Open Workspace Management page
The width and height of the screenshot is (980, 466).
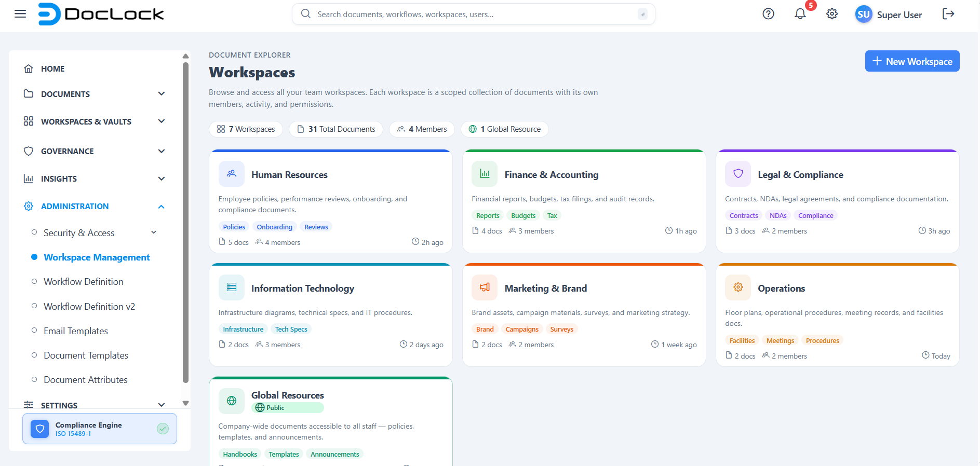pos(97,257)
